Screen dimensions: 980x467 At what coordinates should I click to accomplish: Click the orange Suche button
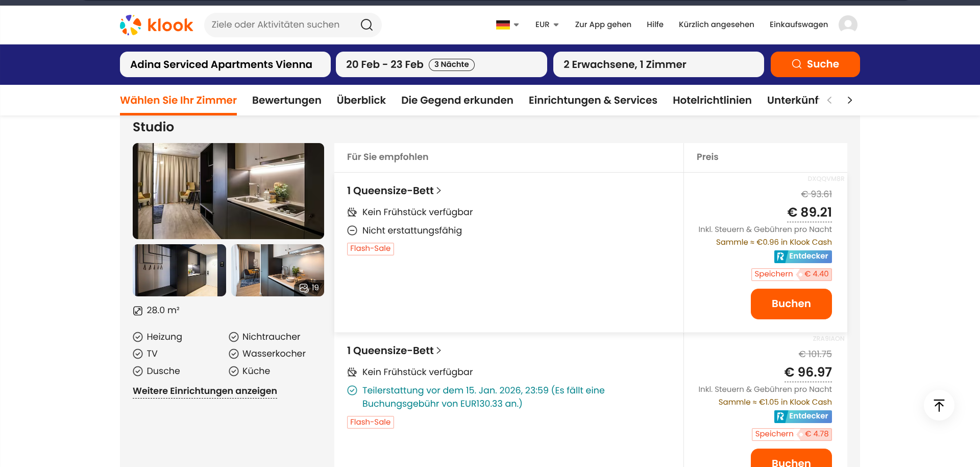coord(815,64)
